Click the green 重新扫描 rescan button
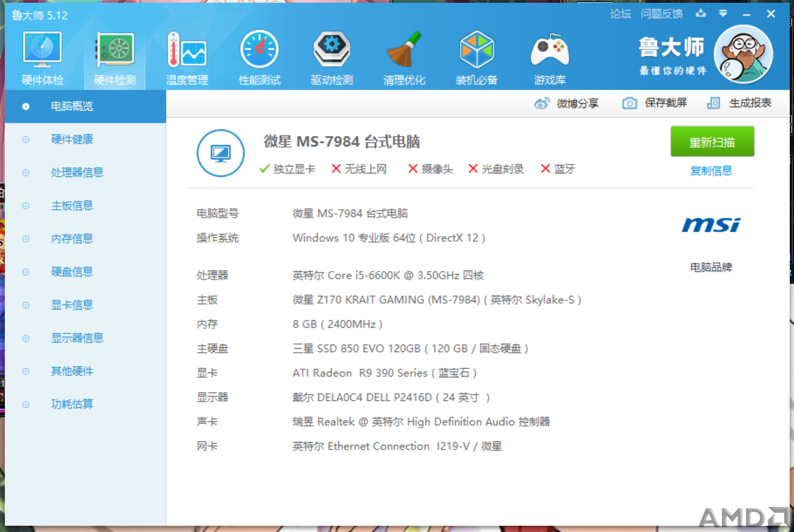Screen dimensions: 794x532 click(712, 142)
